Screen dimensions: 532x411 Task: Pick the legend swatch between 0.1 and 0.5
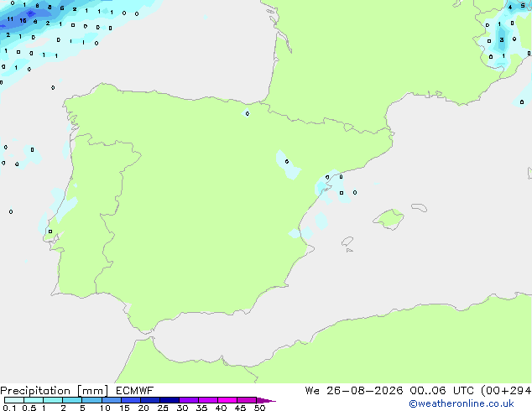pyautogui.click(x=14, y=400)
